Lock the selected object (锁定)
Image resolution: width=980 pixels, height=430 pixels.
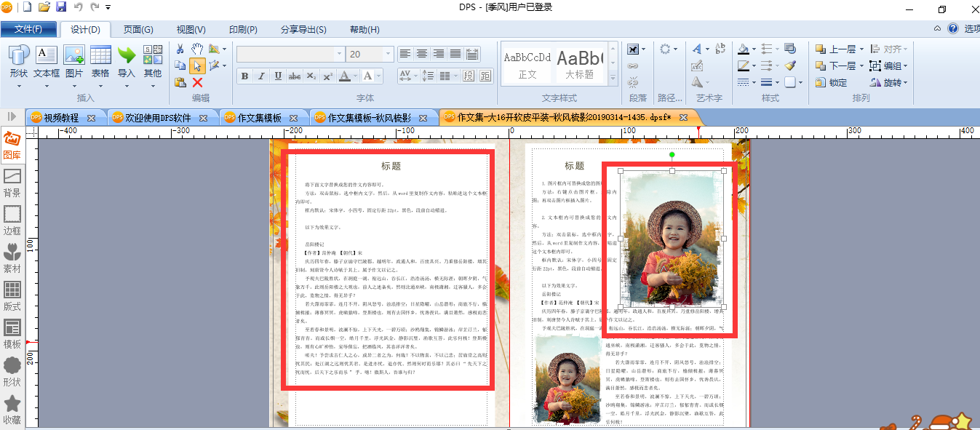832,83
